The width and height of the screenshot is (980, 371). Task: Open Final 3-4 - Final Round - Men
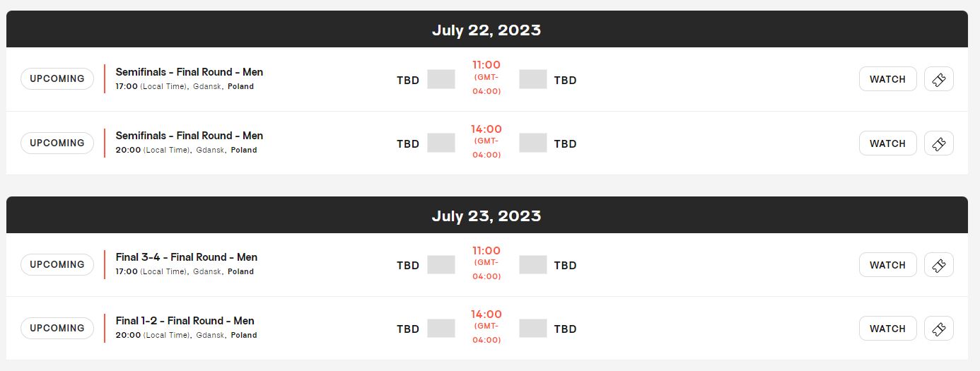click(187, 257)
